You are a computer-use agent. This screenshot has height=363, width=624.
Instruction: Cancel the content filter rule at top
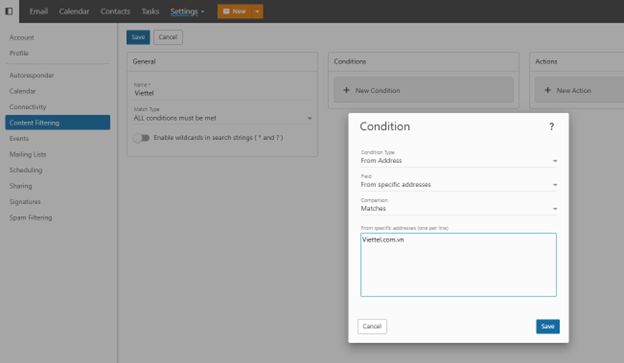168,37
